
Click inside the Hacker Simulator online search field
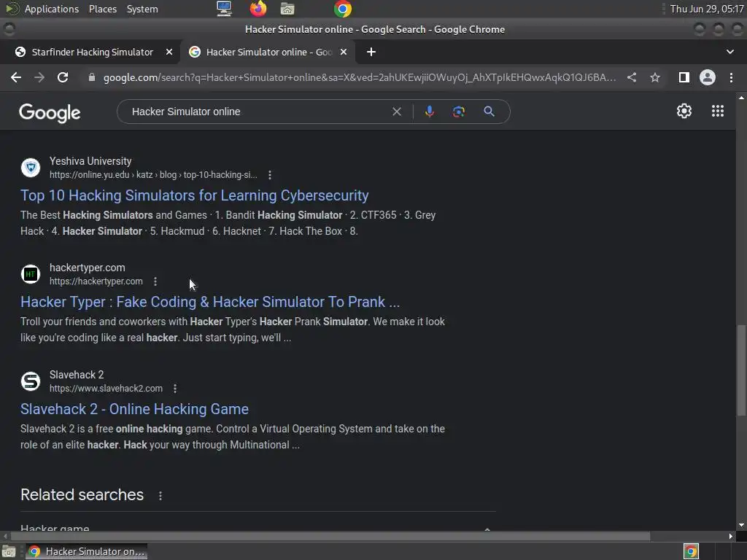258,112
